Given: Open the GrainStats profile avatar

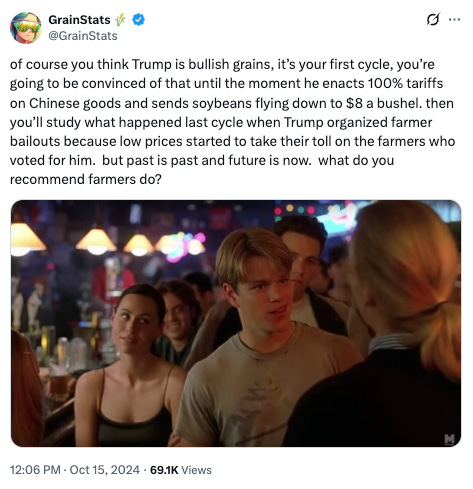Looking at the screenshot, I should 26,28.
